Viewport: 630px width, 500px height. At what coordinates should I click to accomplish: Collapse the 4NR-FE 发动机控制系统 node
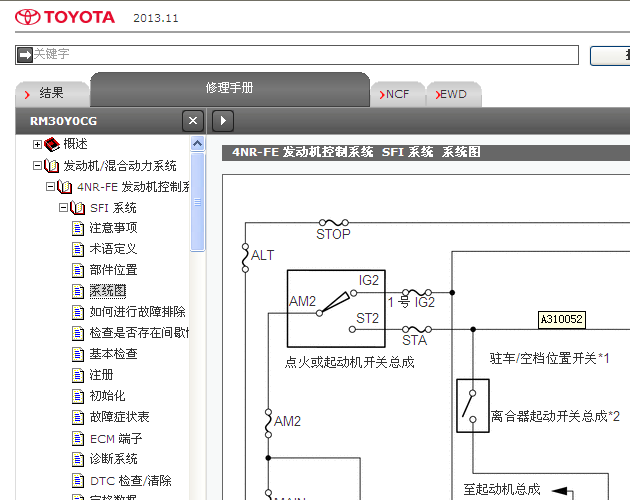(x=50, y=186)
